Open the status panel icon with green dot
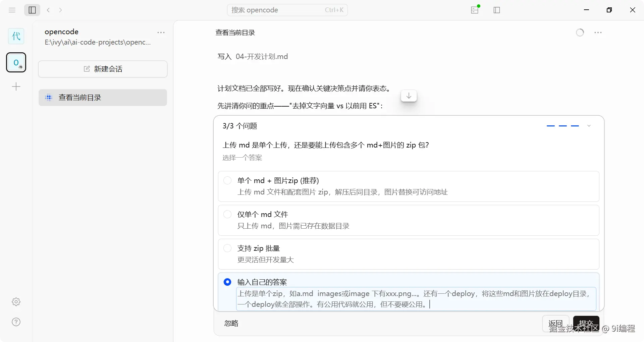 pyautogui.click(x=475, y=10)
